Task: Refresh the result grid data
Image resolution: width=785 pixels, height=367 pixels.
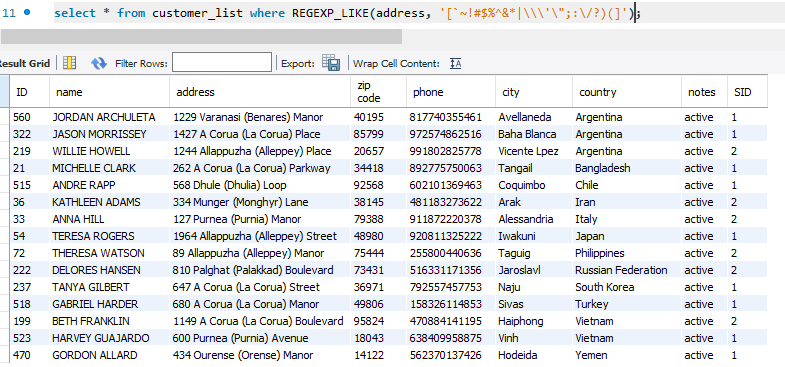Action: click(99, 63)
